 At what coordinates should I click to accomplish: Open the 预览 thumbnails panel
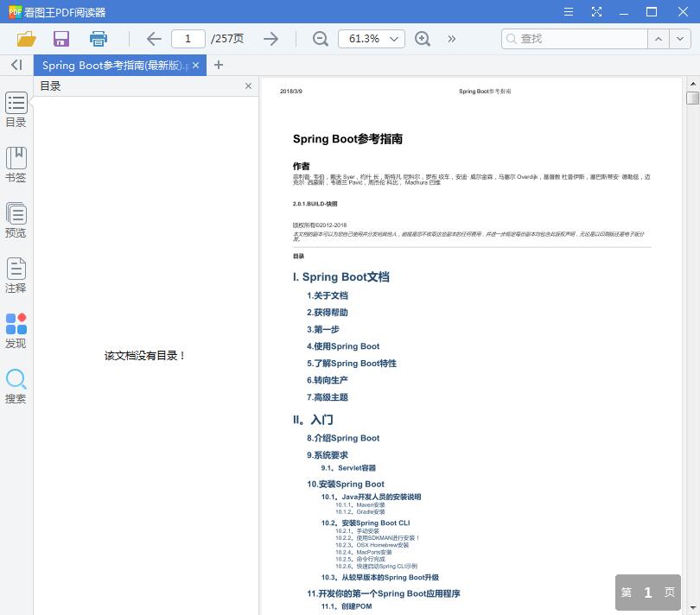click(x=16, y=220)
